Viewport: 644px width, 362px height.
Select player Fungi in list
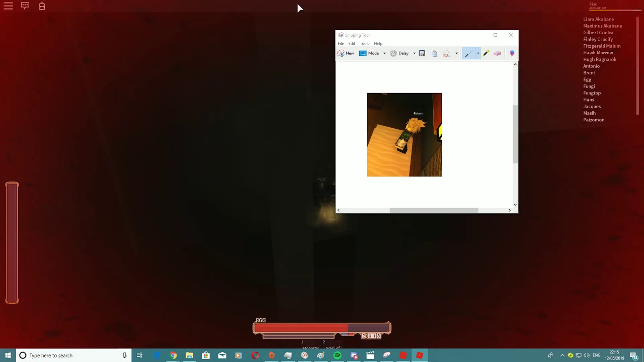[589, 86]
